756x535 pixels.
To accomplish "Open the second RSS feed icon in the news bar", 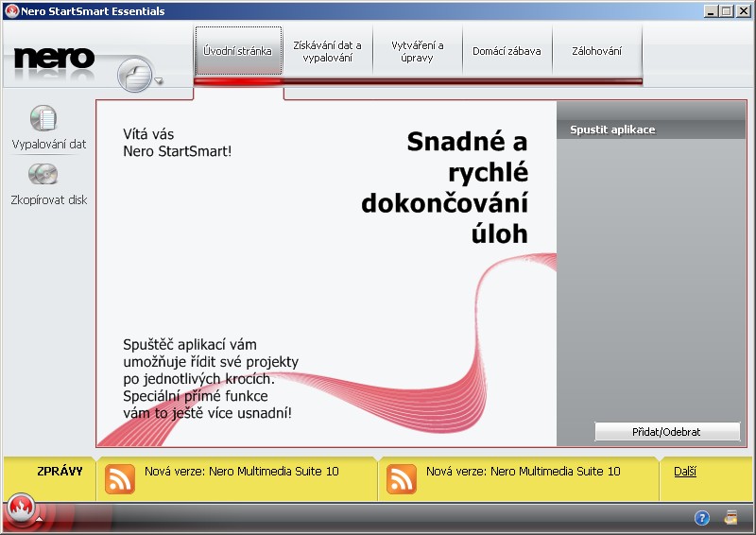I will pyautogui.click(x=401, y=479).
